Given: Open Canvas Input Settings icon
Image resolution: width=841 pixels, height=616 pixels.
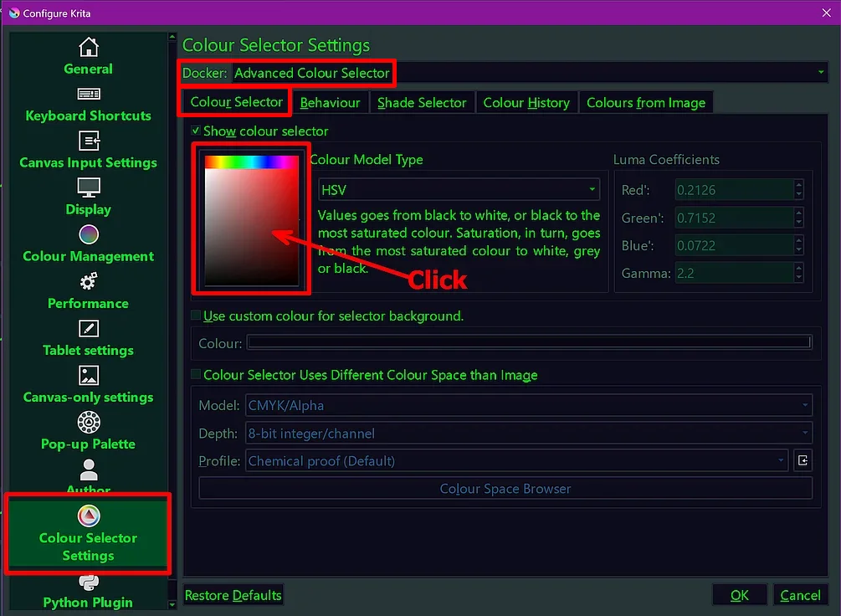Looking at the screenshot, I should [x=89, y=141].
